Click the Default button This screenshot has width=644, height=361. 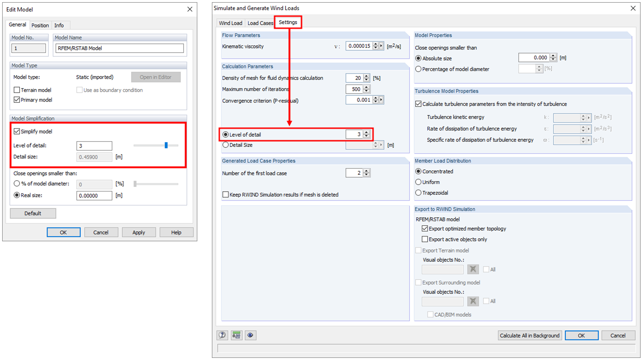[x=33, y=213]
